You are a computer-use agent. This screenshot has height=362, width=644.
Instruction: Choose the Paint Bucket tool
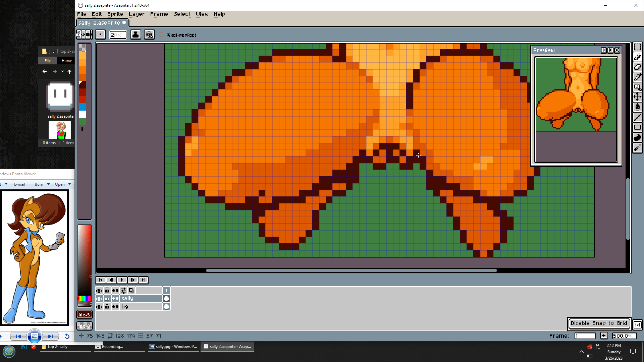pos(637,107)
